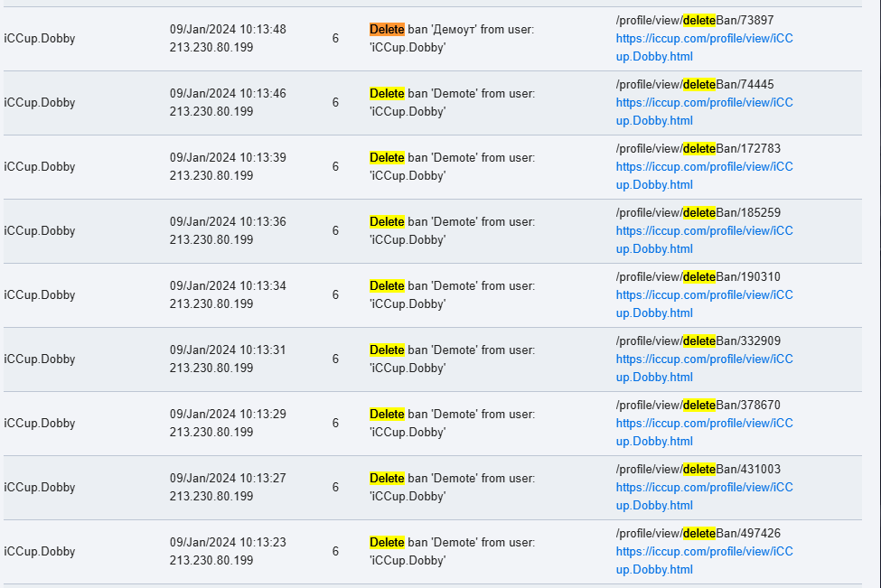Click path text /profile/view/deleteBan/332909
Image resolution: width=881 pixels, height=588 pixels.
[698, 341]
